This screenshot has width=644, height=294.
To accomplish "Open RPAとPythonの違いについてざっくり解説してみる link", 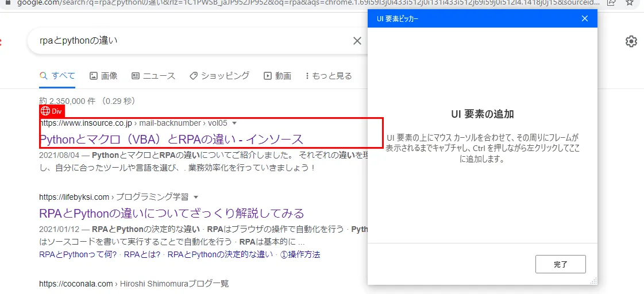I will click(172, 214).
